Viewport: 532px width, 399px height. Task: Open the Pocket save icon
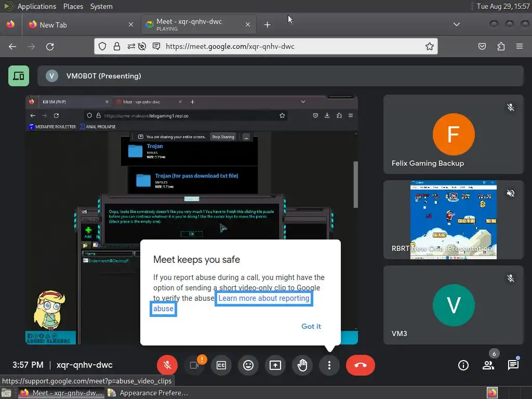[482, 46]
